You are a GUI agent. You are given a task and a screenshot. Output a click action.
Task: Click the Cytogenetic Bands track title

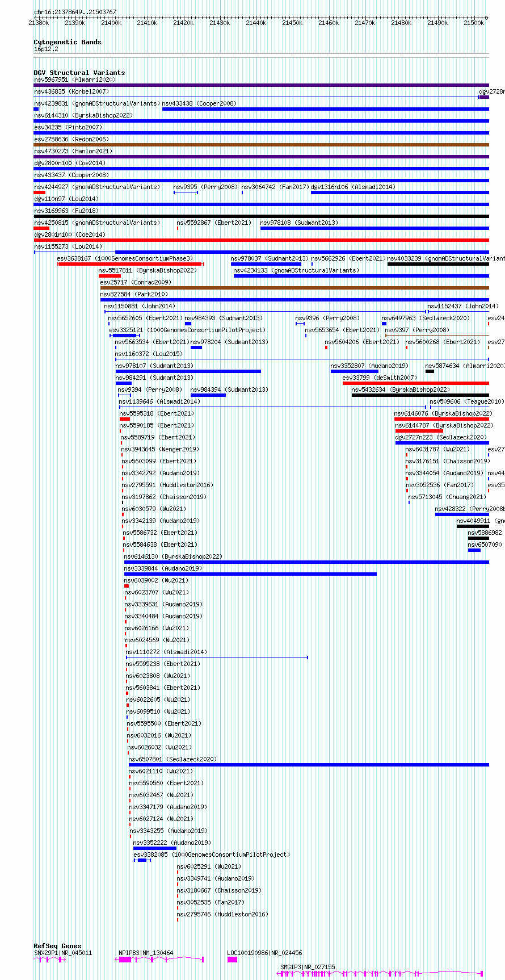click(x=68, y=42)
